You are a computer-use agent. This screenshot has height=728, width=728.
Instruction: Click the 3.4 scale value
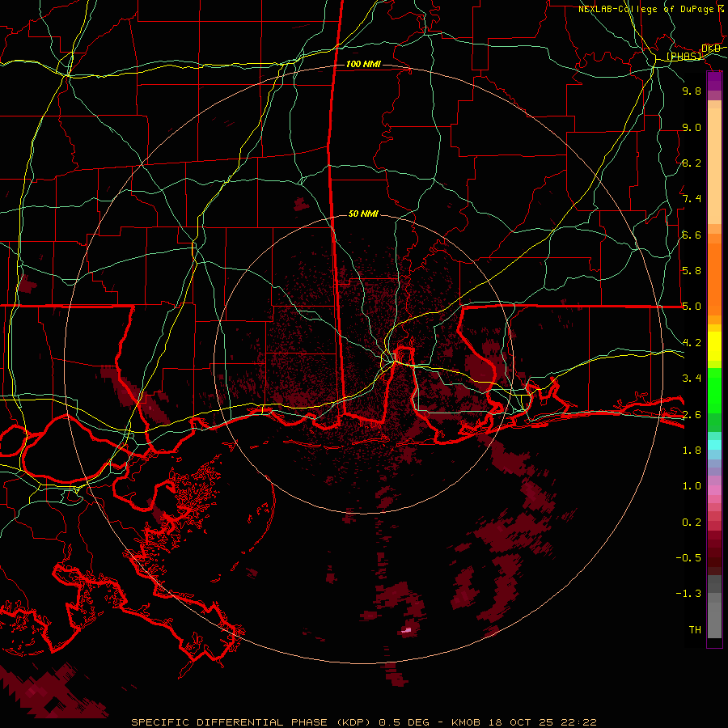pos(692,379)
